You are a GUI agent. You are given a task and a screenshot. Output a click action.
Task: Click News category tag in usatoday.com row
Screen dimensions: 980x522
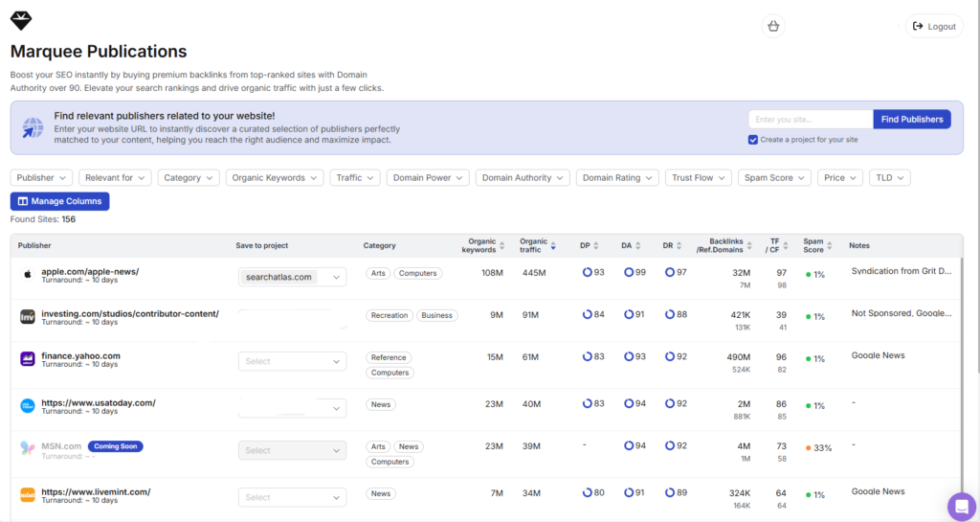pyautogui.click(x=381, y=404)
